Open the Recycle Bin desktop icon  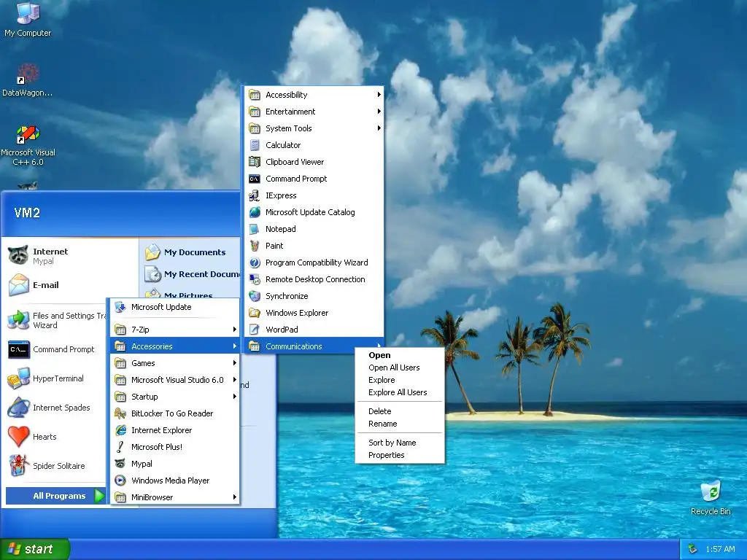click(711, 491)
